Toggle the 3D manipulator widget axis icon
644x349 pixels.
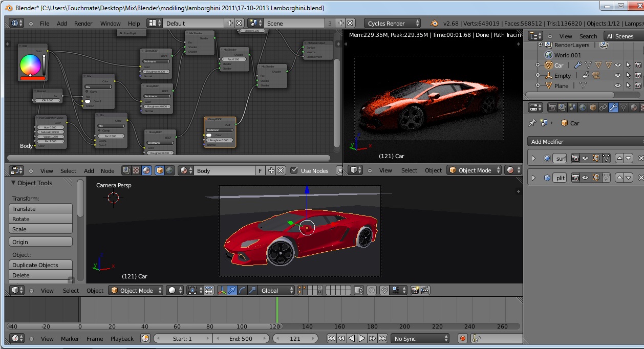click(222, 290)
